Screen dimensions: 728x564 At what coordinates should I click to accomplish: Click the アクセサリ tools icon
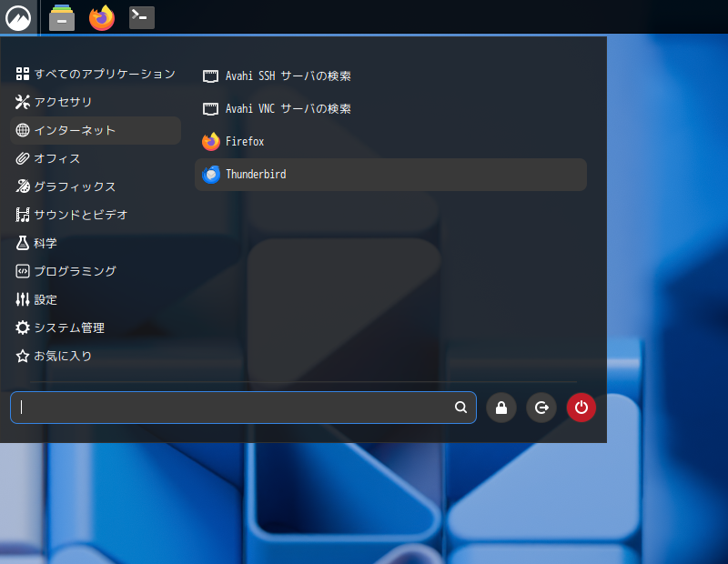pyautogui.click(x=22, y=102)
